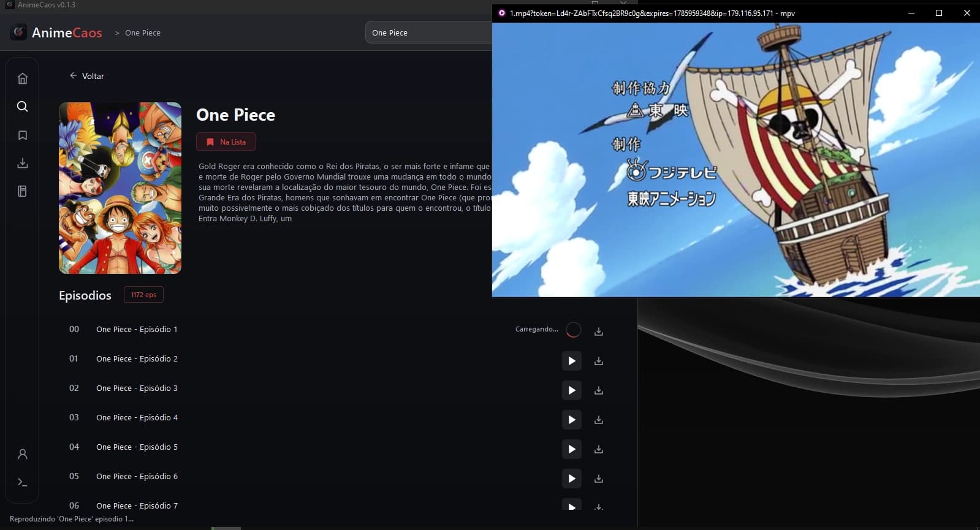The height and width of the screenshot is (530, 980).
Task: Open the user profile icon in sidebar
Action: click(x=23, y=454)
